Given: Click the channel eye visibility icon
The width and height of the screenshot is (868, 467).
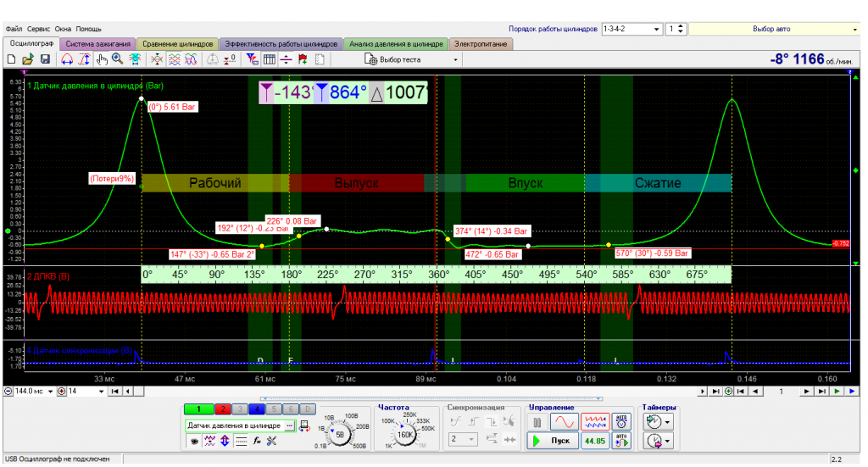Looking at the screenshot, I should (x=194, y=441).
